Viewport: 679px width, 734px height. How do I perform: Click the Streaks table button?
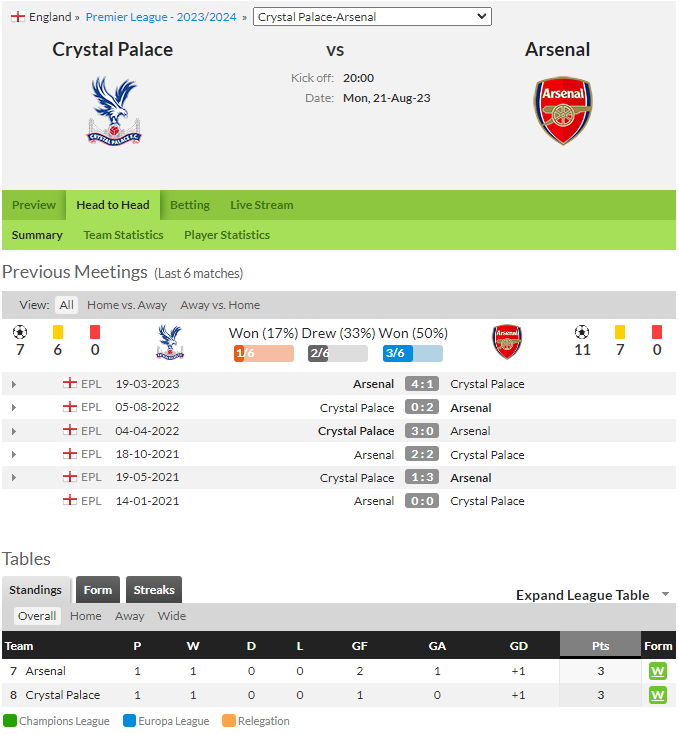tap(154, 590)
